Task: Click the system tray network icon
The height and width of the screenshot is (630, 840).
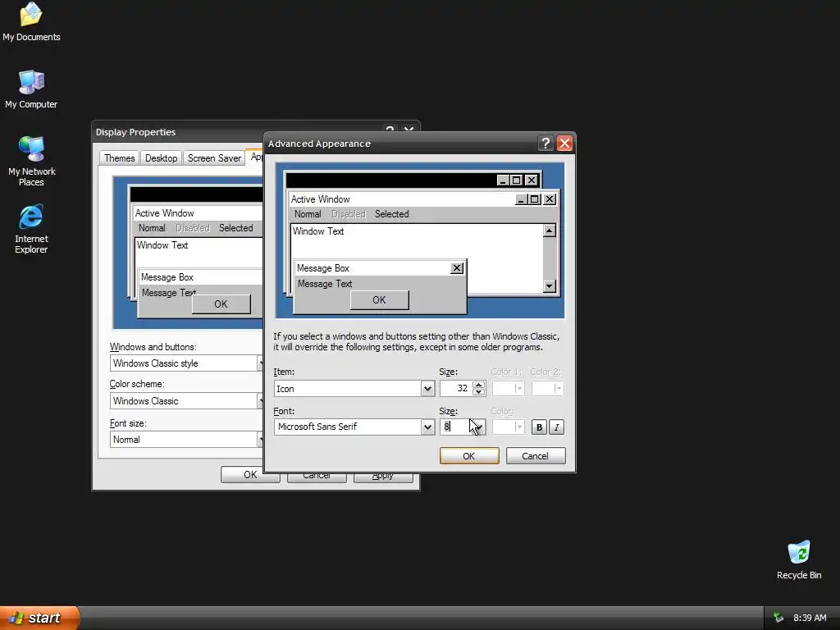Action: (x=778, y=618)
